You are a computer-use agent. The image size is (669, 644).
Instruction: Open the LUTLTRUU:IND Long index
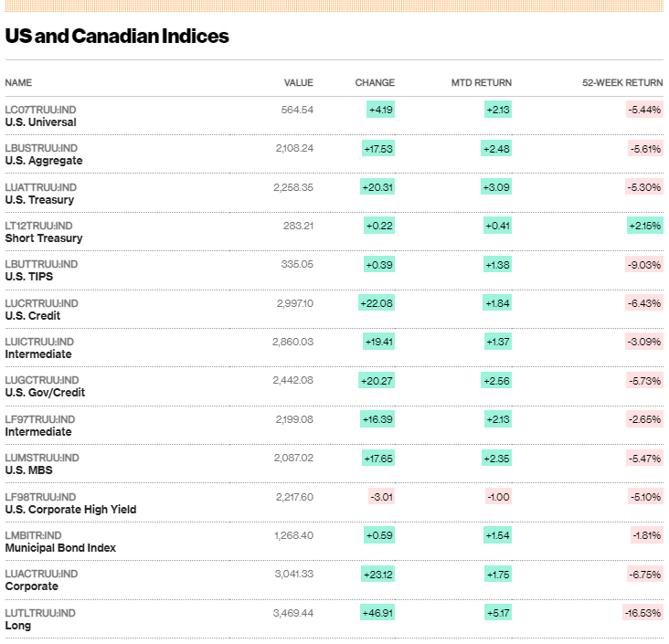click(x=40, y=613)
